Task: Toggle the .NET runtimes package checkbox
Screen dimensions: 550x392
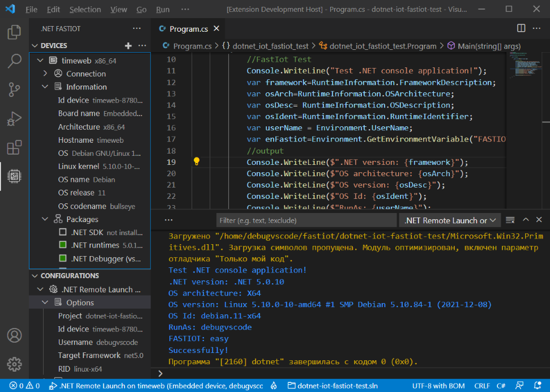Action: [63, 245]
